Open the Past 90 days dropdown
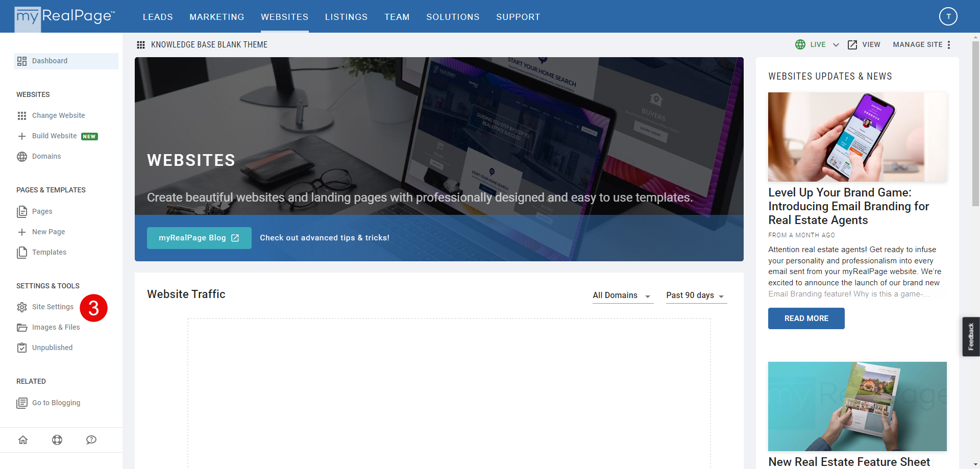The image size is (980, 469). tap(696, 295)
